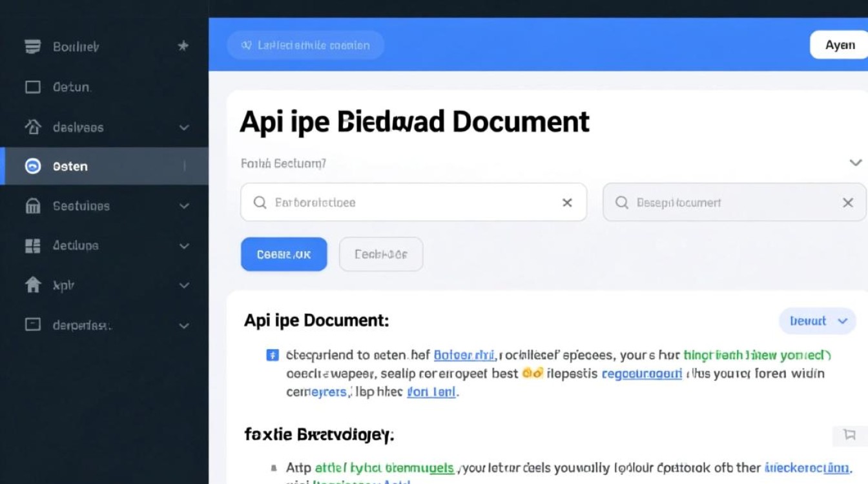Click into the top bar search pill
Viewport: 868px width, 484px height.
click(305, 45)
